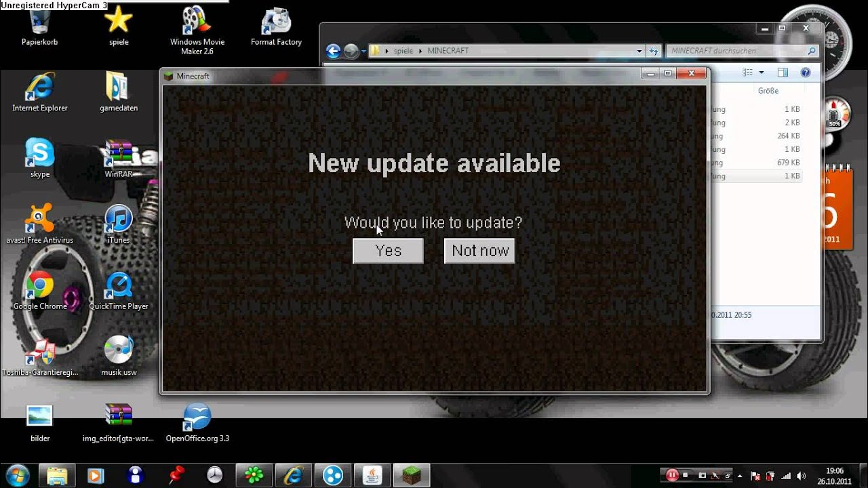Launch OpenOffice.org 3.3 shortcut

click(197, 423)
